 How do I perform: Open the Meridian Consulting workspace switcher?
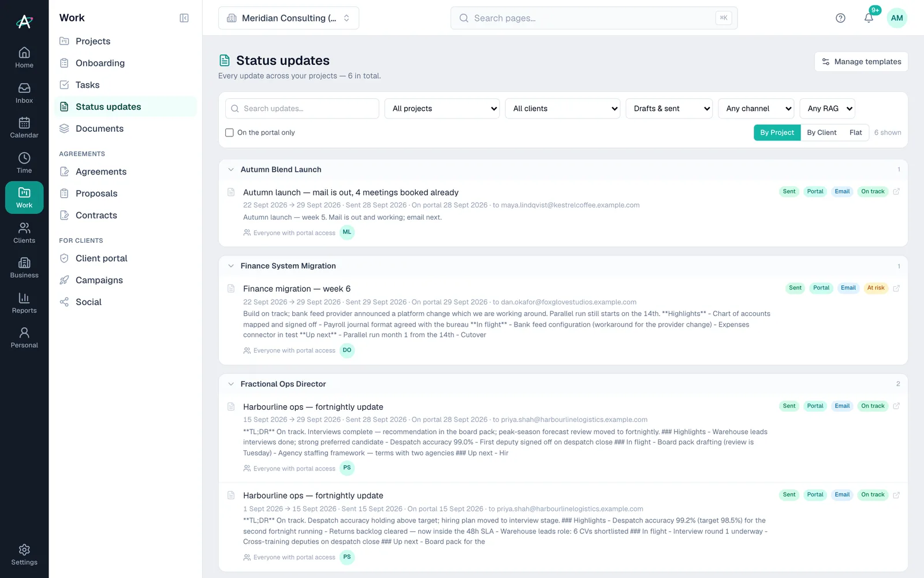[x=289, y=18]
